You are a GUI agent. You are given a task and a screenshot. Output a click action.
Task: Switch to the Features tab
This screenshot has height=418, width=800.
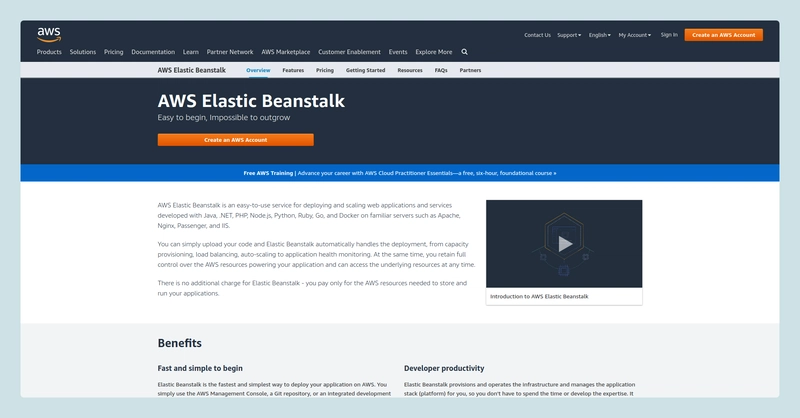pos(293,70)
